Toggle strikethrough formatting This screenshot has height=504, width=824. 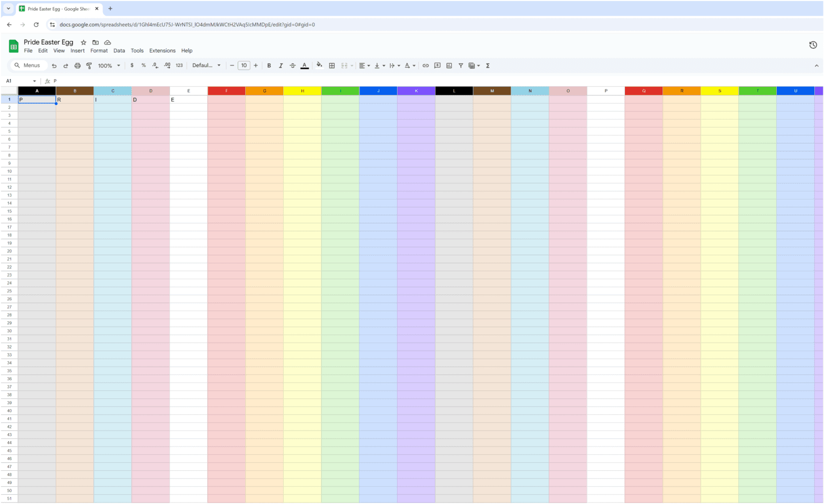(292, 65)
